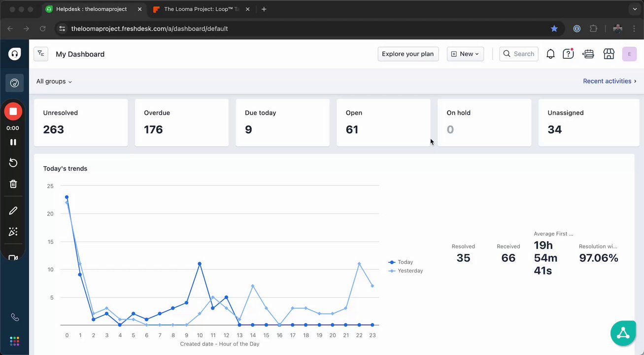Switch to The Looma Project browser tab

coord(200,9)
